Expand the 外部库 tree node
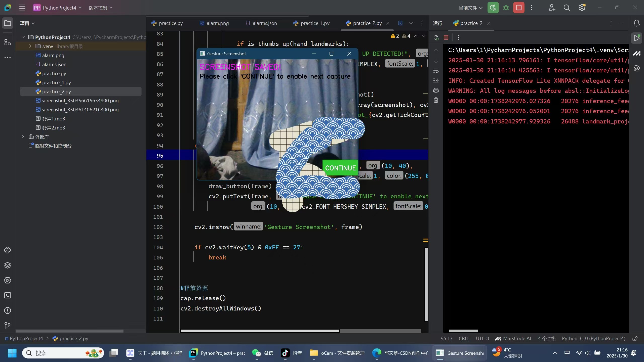This screenshot has width=644, height=362. coord(23,137)
